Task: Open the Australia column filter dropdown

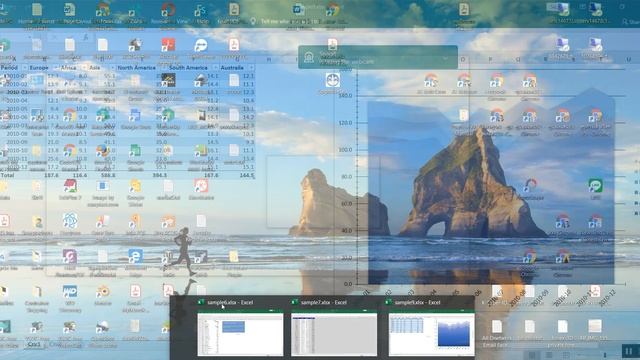Action: click(x=251, y=68)
